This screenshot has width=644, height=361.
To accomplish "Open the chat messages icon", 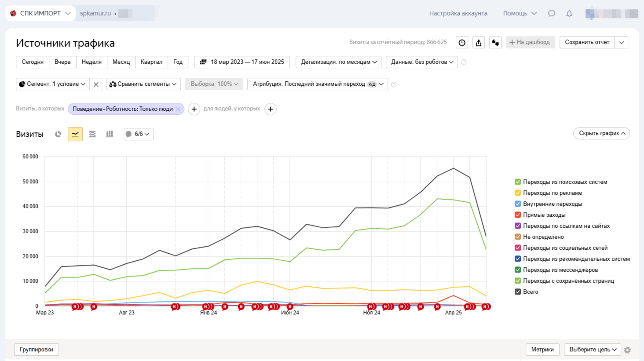I will tap(552, 14).
